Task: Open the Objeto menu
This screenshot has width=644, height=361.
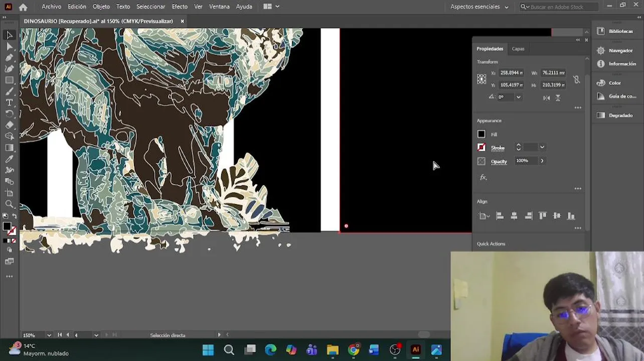Action: coord(101,7)
